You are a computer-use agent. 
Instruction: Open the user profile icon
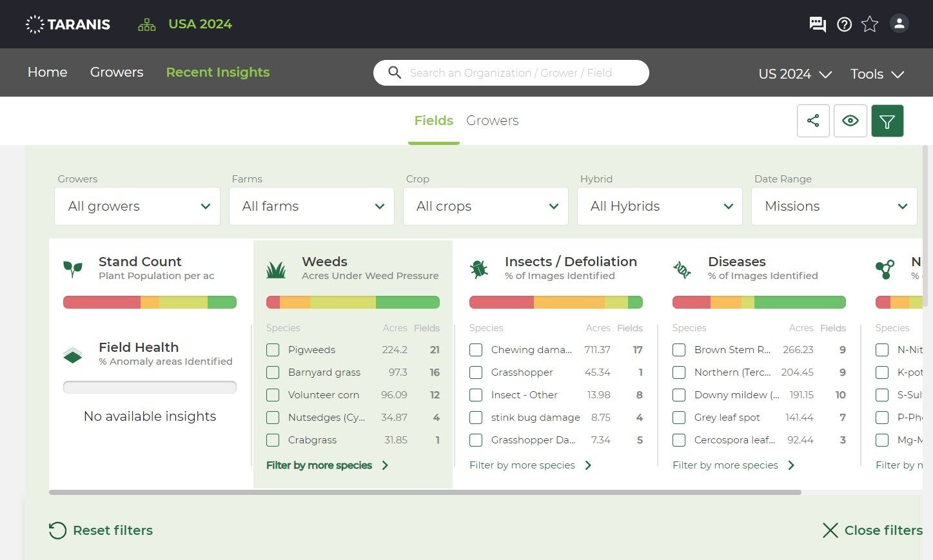[899, 24]
